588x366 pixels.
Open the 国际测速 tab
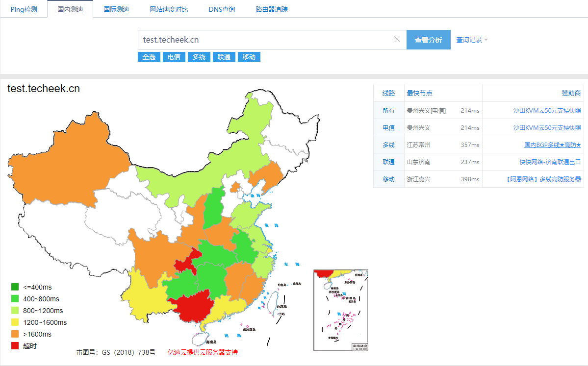pos(117,9)
